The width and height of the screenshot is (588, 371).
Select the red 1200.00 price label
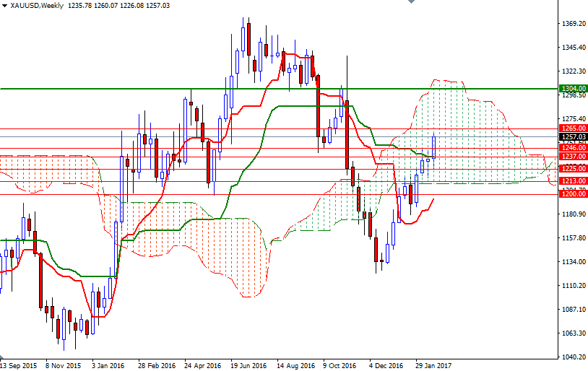tap(573, 194)
